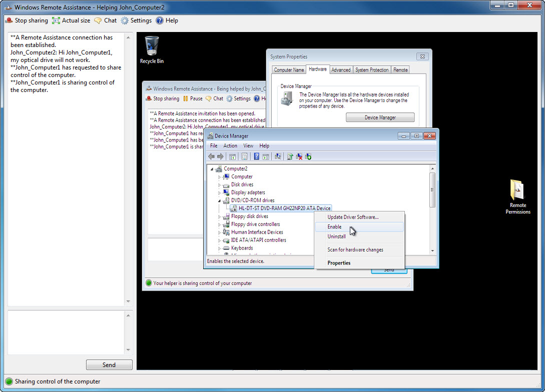Switch to System Protection tab
Viewport: 545px width, 392px height.
tap(371, 70)
